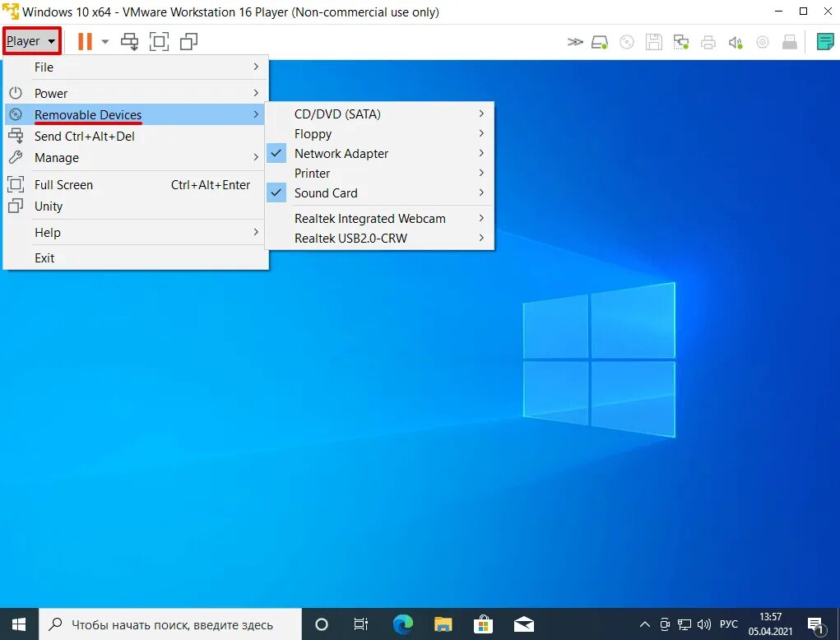Show hidden tray icons chevron
The width and height of the screenshot is (840, 640).
[x=645, y=624]
